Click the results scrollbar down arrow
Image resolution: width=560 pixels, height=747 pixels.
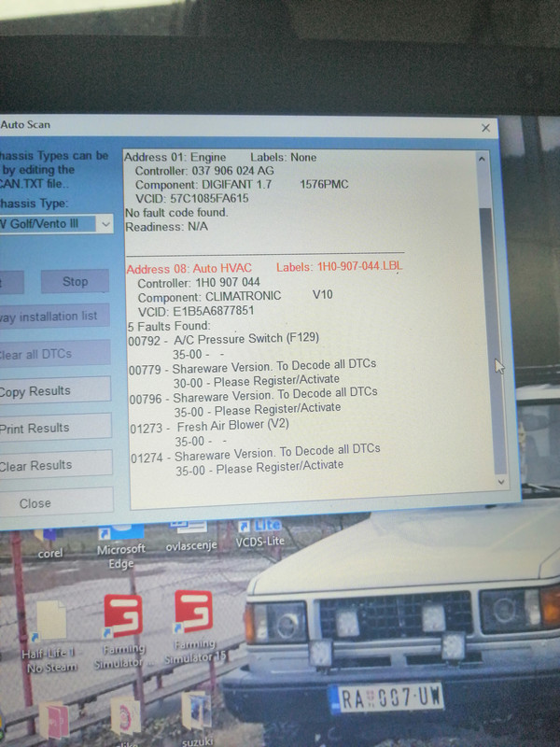coord(500,482)
